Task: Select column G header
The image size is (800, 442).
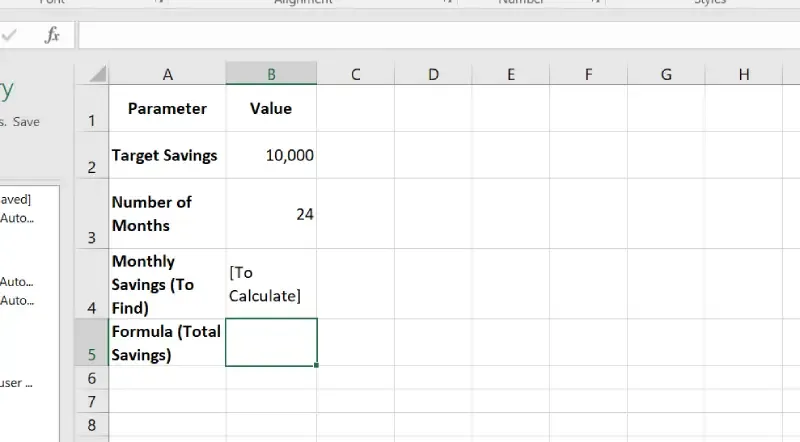Action: point(666,75)
